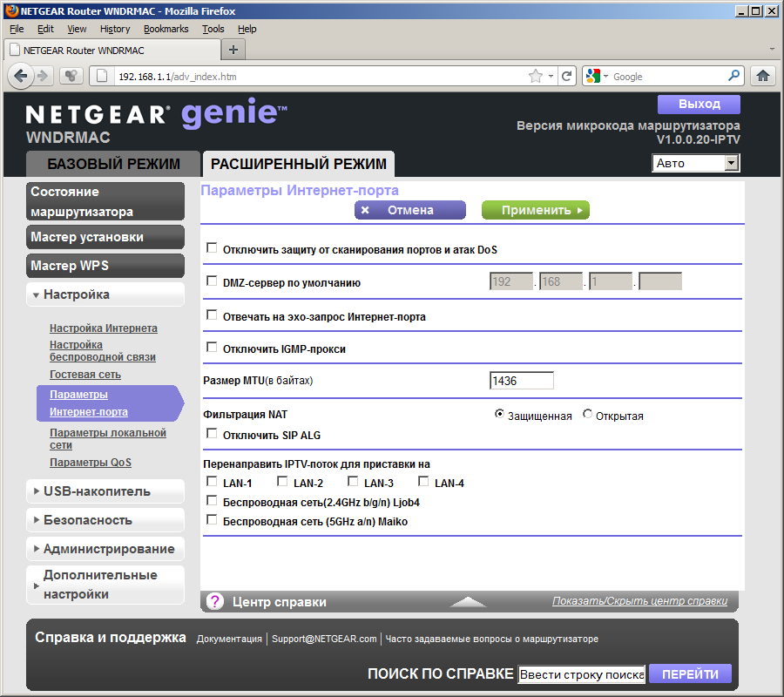The width and height of the screenshot is (784, 697).
Task: Click the Help Center upward triangle
Action: coord(468,601)
